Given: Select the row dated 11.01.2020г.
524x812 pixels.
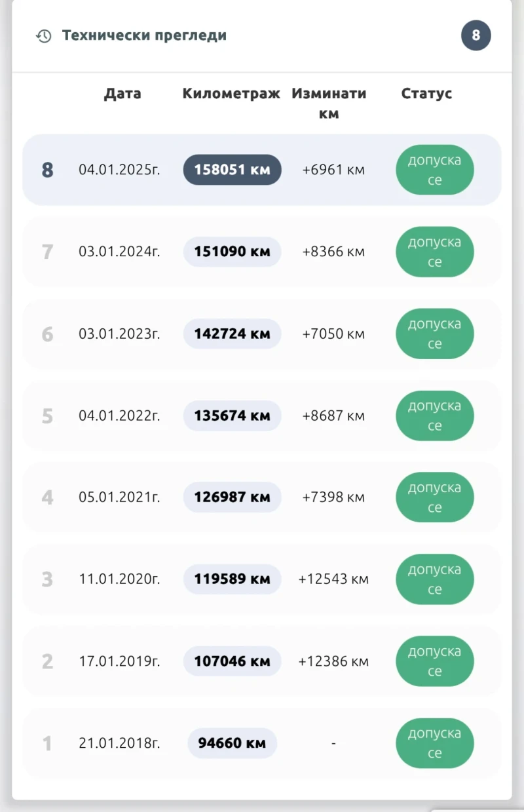Looking at the screenshot, I should [x=119, y=579].
